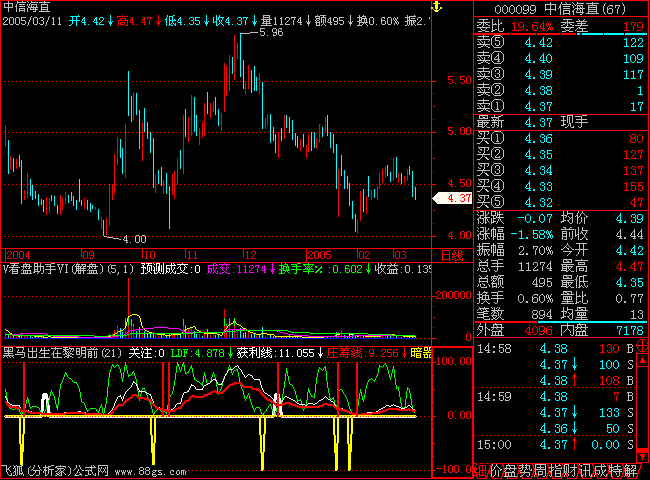The width and height of the screenshot is (650, 480).
Task: Open the 讯 tab
Action: click(x=585, y=471)
